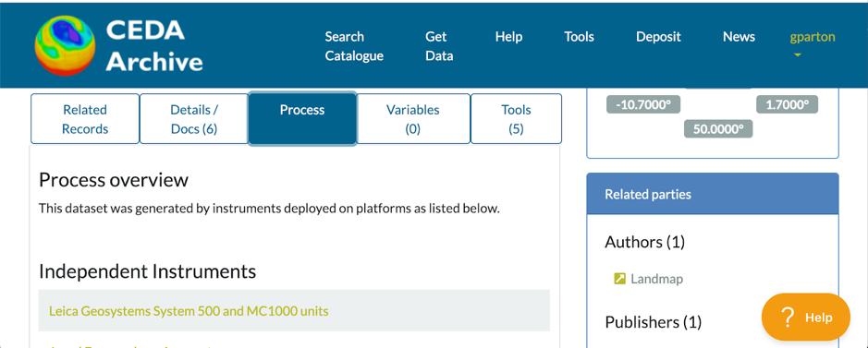This screenshot has height=348, width=868.
Task: Go to the Deposit page
Action: click(658, 37)
